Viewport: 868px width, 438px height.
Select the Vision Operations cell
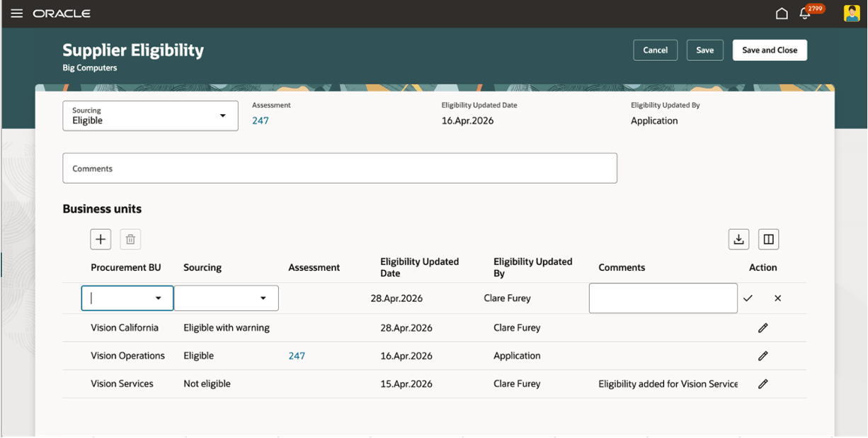127,356
